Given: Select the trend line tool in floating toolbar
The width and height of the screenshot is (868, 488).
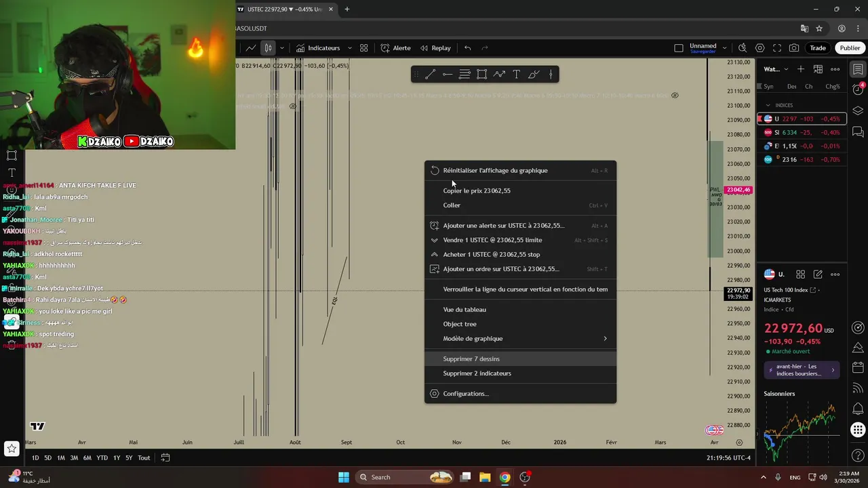Looking at the screenshot, I should pyautogui.click(x=430, y=75).
